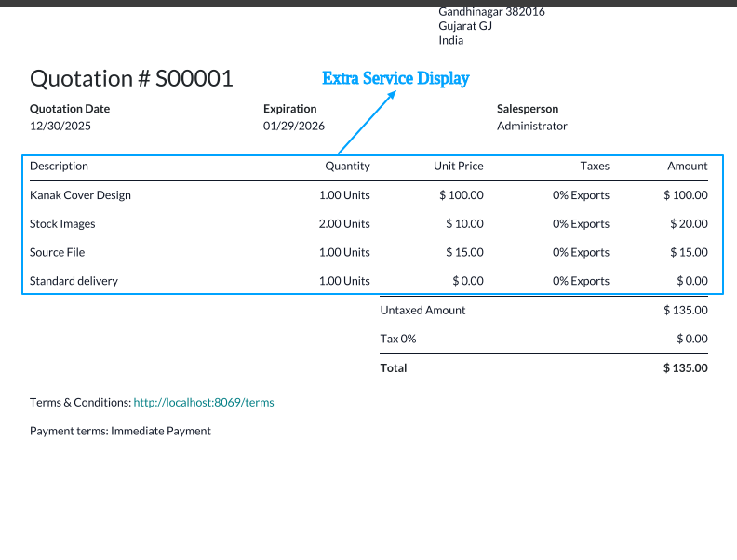
Task: Click the Description column header
Action: coord(59,166)
